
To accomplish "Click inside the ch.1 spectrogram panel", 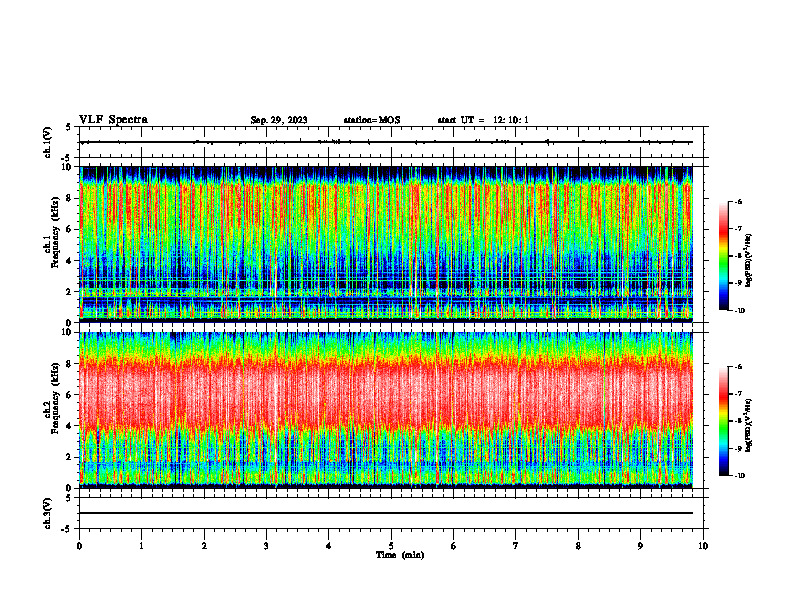I will (386, 244).
